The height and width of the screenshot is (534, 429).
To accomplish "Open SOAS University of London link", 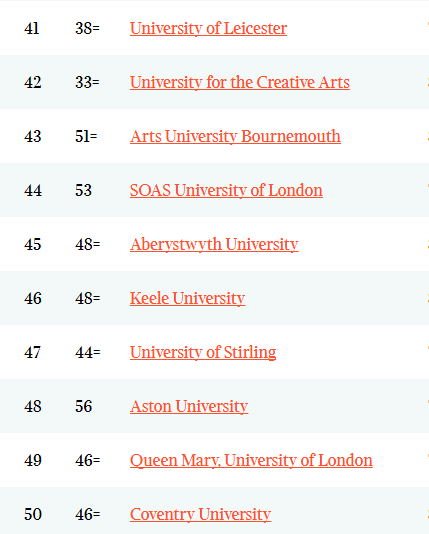I will 226,190.
